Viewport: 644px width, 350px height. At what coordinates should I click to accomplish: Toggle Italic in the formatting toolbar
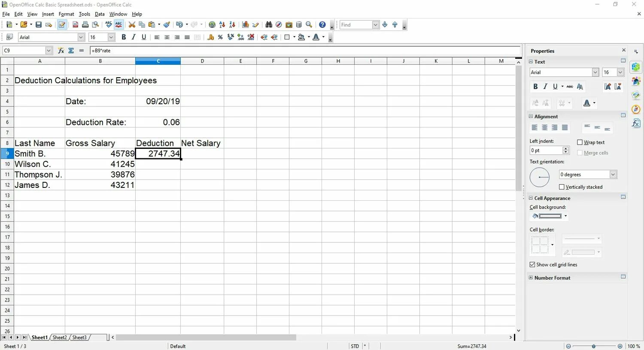click(134, 37)
